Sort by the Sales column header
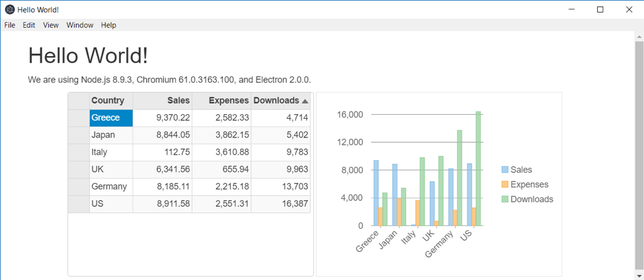Viewport: 644px width, 280px height. point(162,101)
